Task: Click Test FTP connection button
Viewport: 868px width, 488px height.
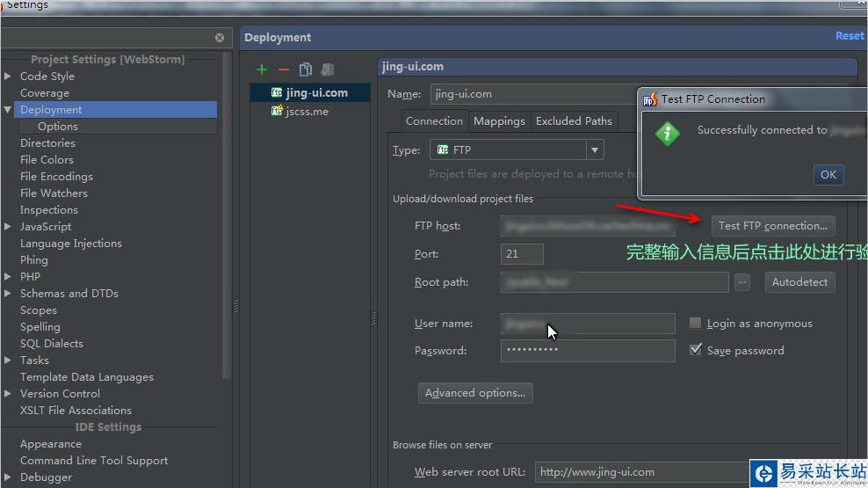Action: 773,225
